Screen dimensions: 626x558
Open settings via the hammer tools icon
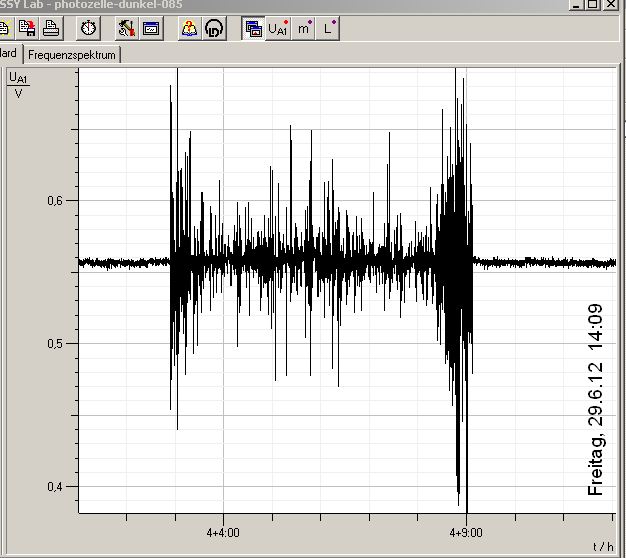[x=127, y=28]
